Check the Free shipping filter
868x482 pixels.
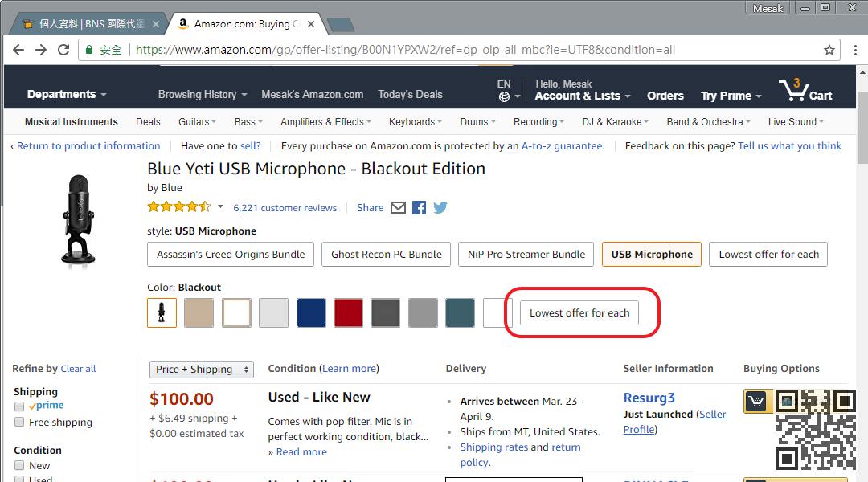(19, 423)
